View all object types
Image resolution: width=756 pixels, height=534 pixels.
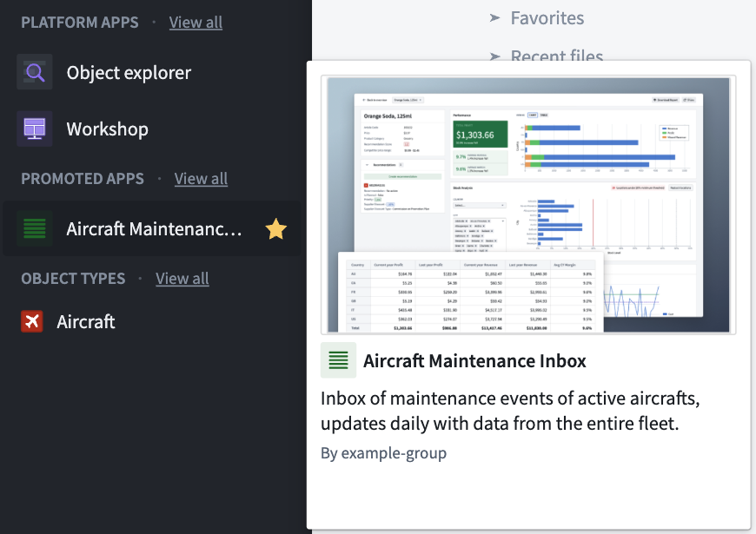click(182, 278)
